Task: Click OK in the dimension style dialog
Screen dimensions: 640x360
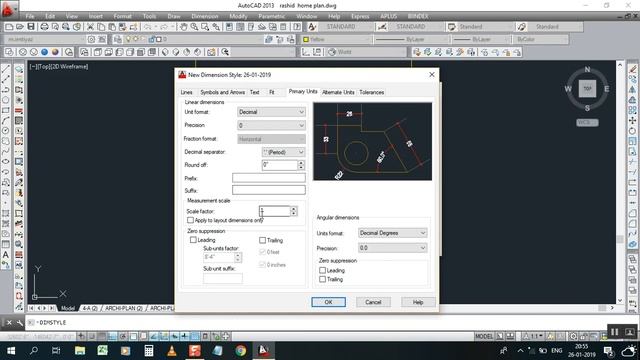Action: coord(329,302)
